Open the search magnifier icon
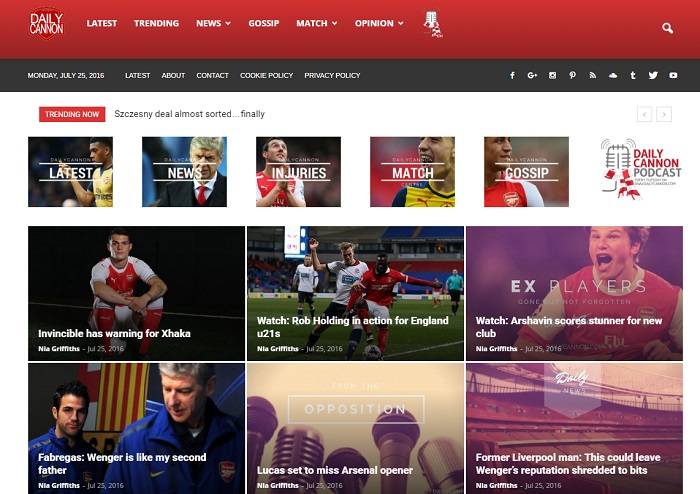700x494 pixels. tap(667, 28)
